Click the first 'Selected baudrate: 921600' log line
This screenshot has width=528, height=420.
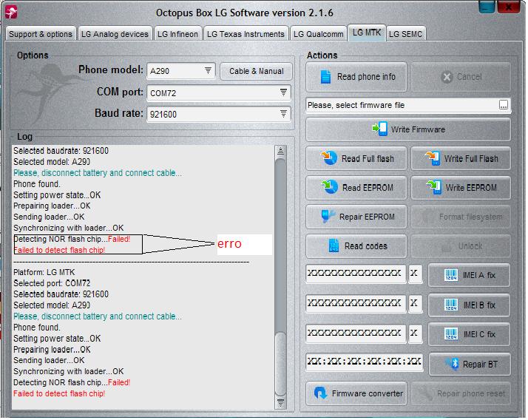[61, 150]
